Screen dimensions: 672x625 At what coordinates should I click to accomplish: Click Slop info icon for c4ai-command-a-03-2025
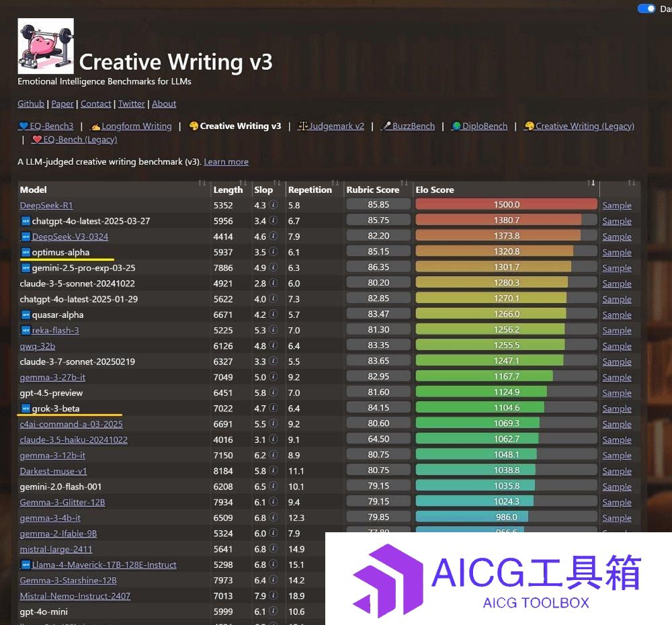[274, 423]
